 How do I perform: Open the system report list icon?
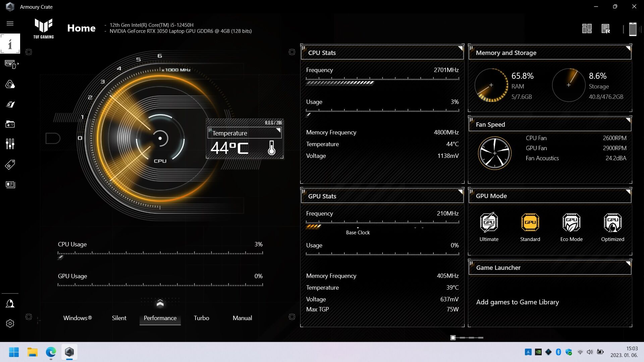606,29
